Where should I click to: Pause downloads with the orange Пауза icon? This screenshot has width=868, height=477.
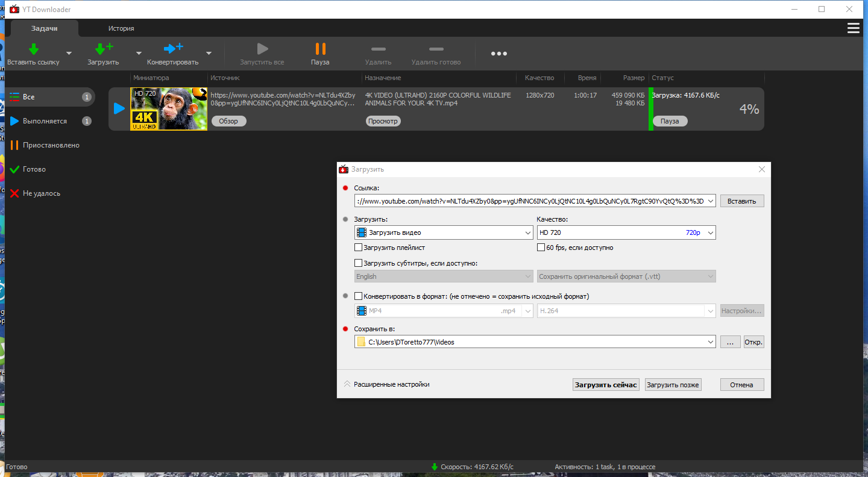(x=320, y=49)
